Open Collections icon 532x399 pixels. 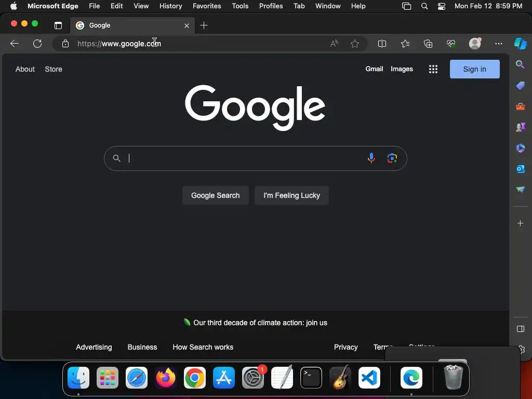click(428, 44)
